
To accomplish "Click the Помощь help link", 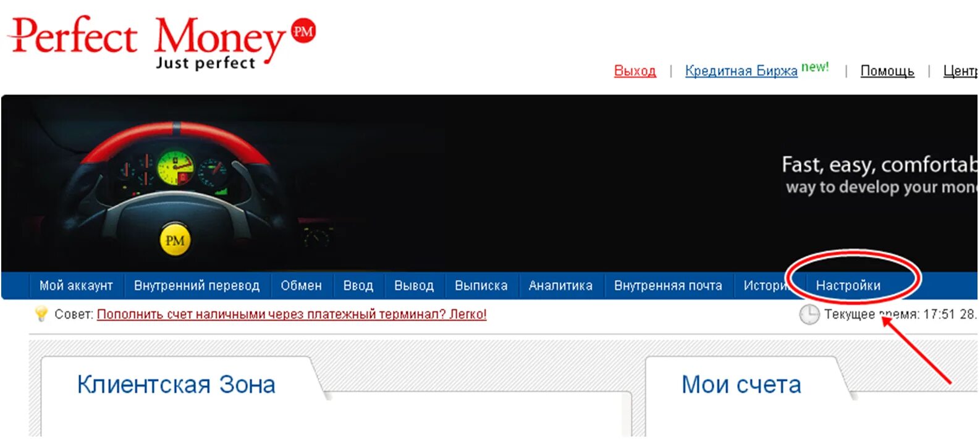I will (x=887, y=71).
